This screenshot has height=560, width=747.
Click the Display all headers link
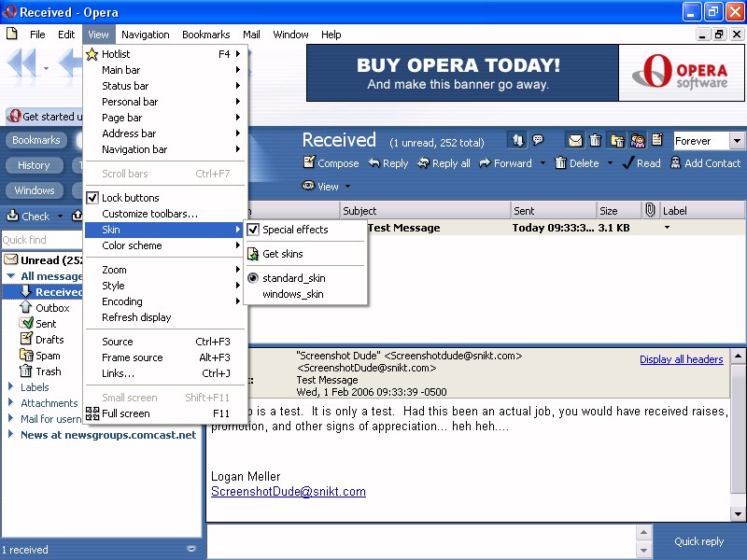[x=681, y=359]
